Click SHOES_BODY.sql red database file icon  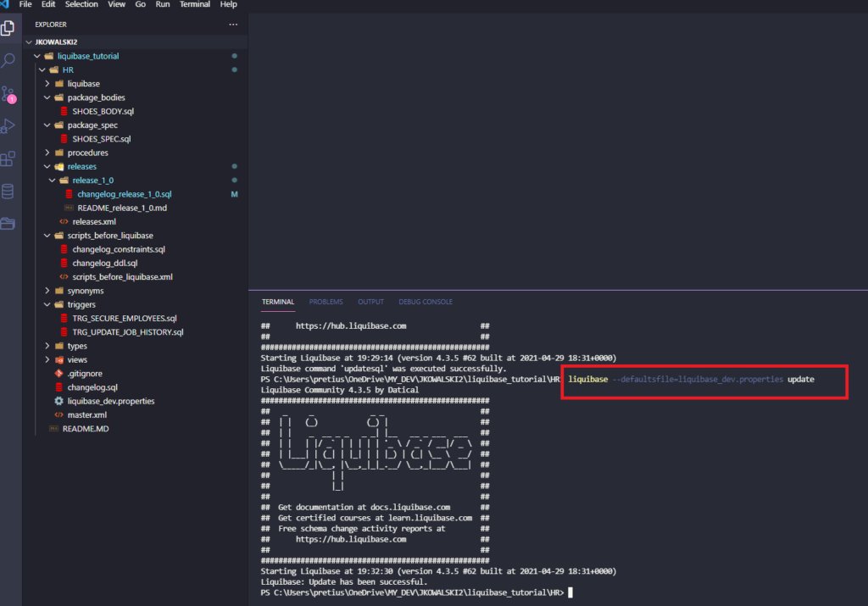64,111
